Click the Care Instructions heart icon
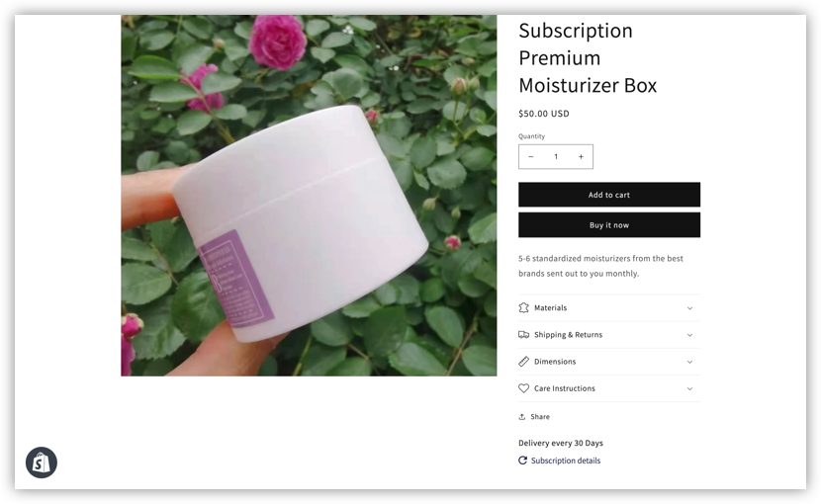 (x=523, y=388)
